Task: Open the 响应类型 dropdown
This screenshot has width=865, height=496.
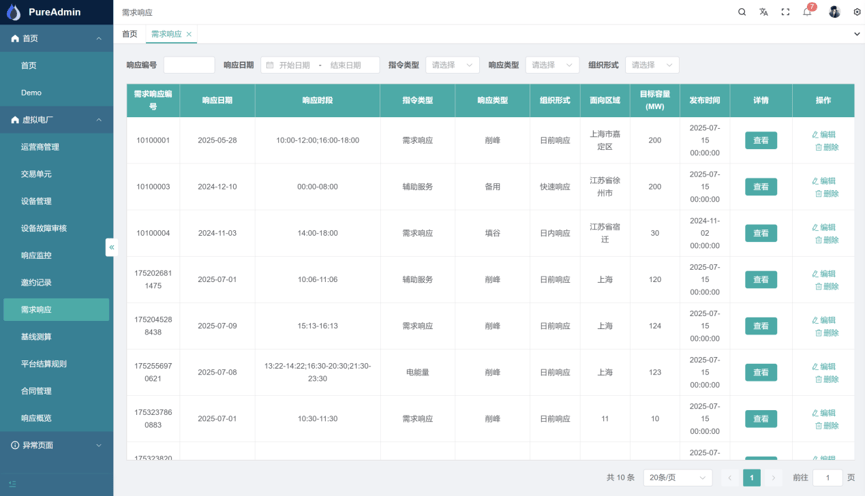Action: [552, 65]
